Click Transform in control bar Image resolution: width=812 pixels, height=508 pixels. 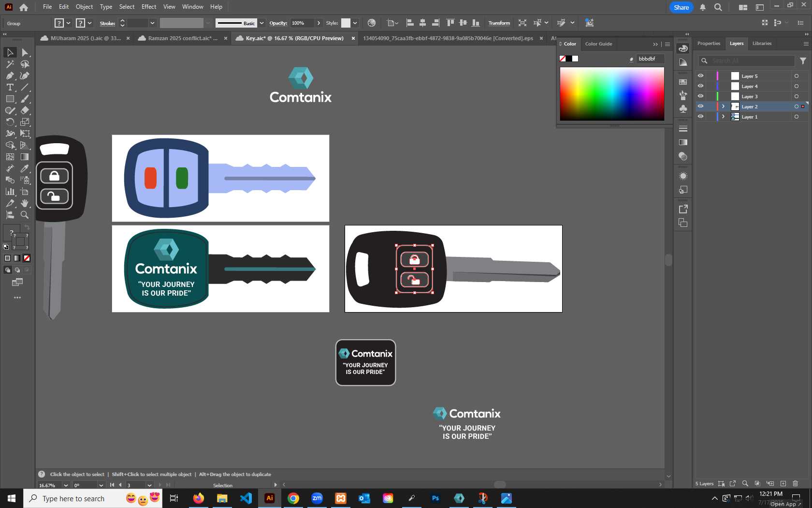coord(499,23)
